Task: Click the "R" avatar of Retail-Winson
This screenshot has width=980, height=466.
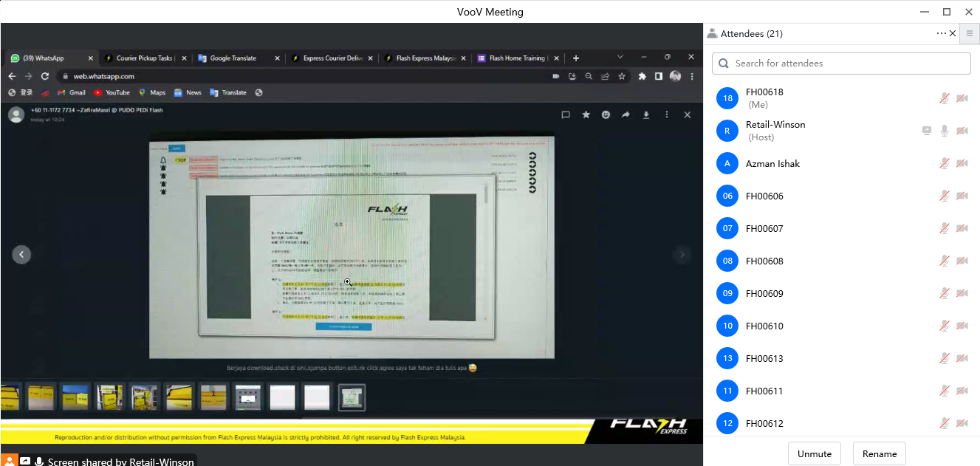Action: pyautogui.click(x=727, y=131)
